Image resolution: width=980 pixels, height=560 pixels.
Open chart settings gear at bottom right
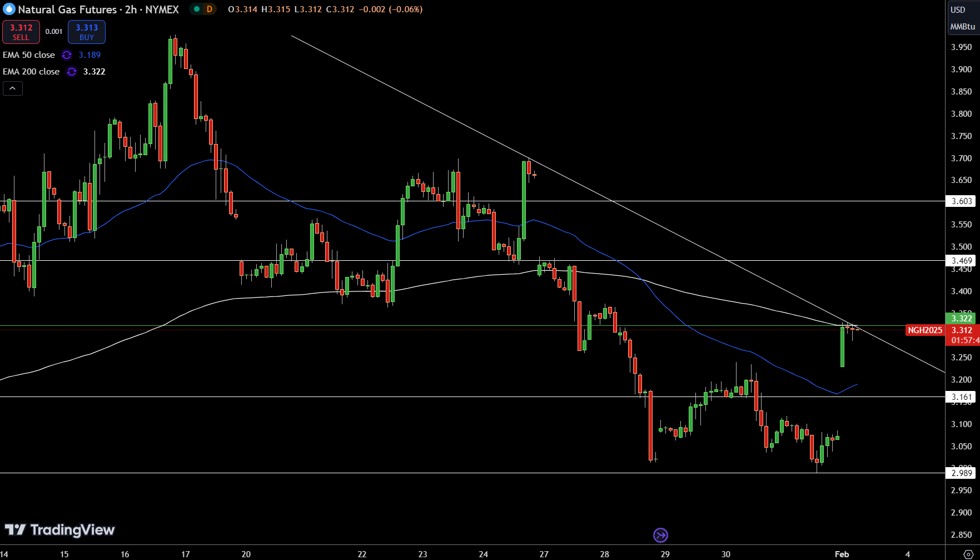tap(968, 554)
